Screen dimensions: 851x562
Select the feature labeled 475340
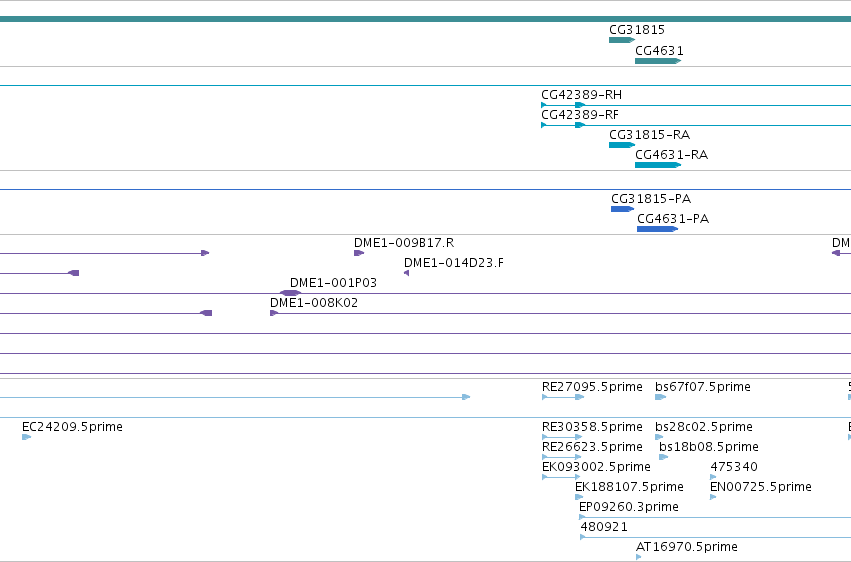[x=734, y=467]
